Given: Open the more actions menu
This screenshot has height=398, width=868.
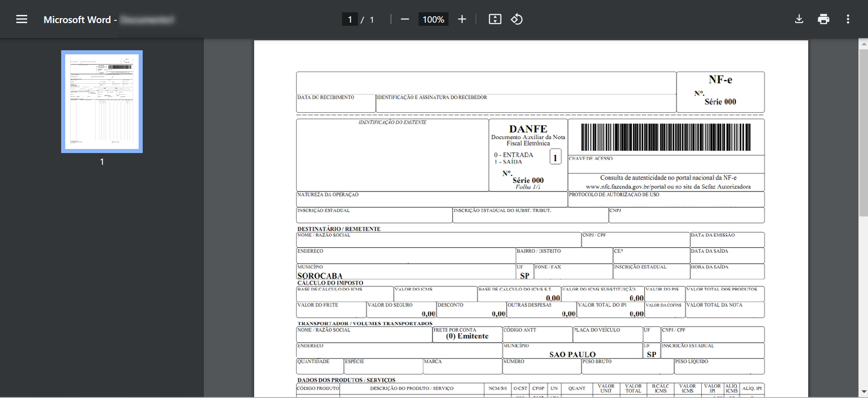Looking at the screenshot, I should [x=848, y=19].
